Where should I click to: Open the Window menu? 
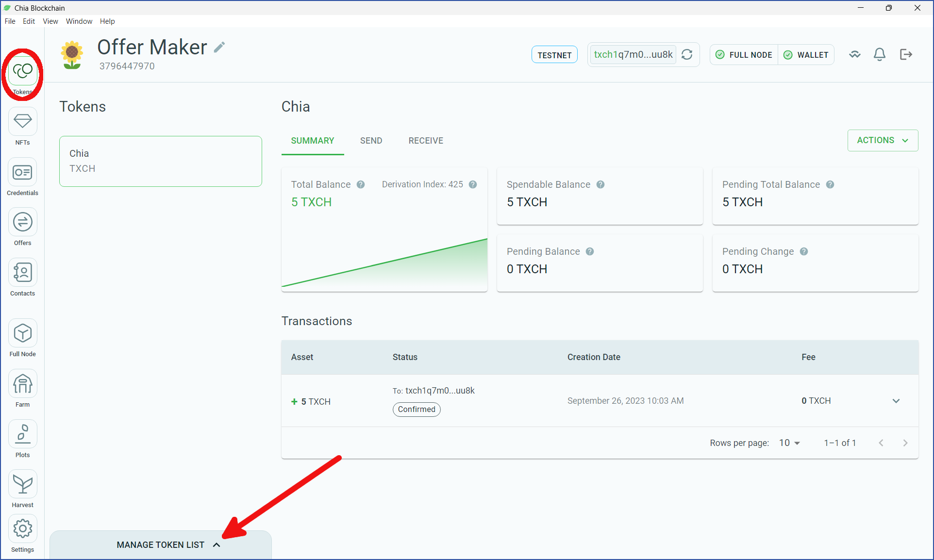point(79,21)
